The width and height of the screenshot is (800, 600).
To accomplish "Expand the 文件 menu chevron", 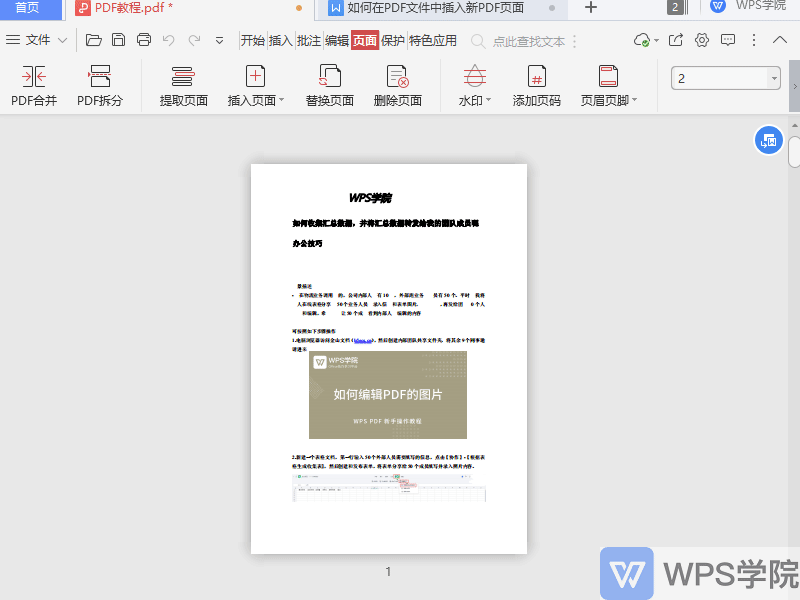I will point(62,40).
